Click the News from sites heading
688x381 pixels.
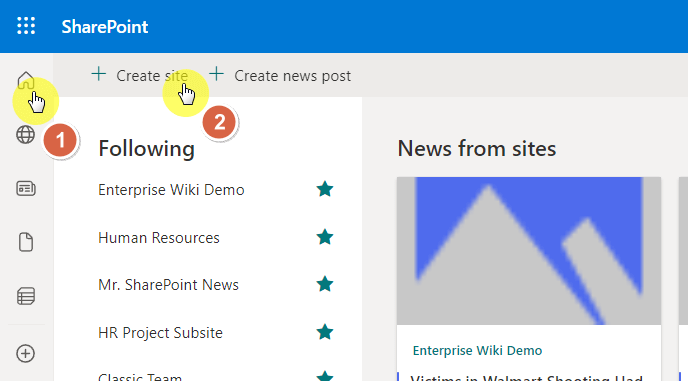(x=477, y=148)
